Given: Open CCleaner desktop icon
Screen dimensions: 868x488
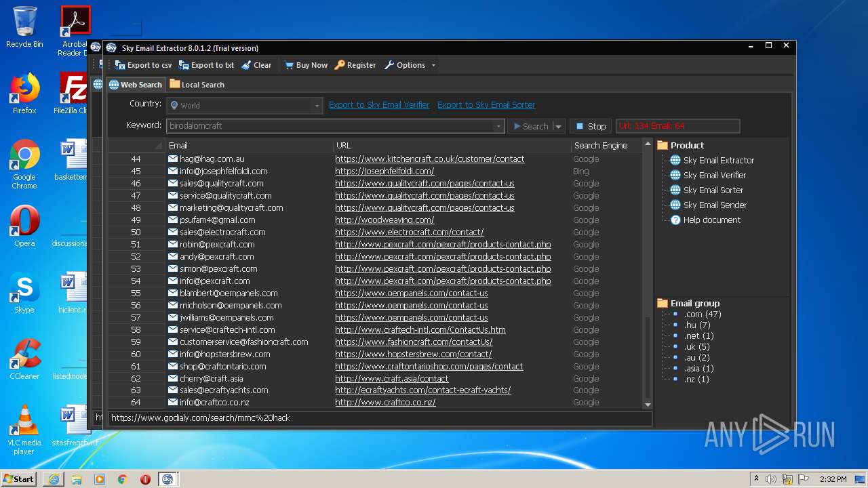Looking at the screenshot, I should pyautogui.click(x=24, y=359).
